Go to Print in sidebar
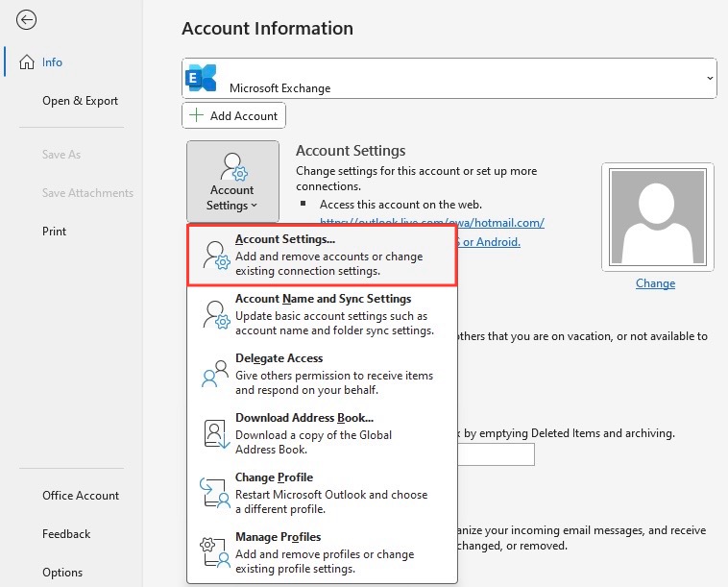 (54, 232)
